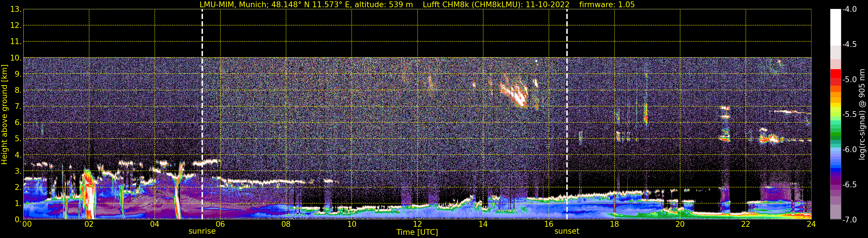The image size is (868, 238).
Task: Click the "-4.5" colorbar tick label
Action: pos(850,44)
